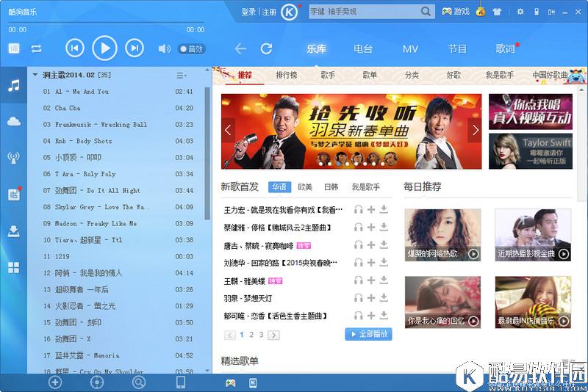The image size is (588, 392).
Task: Go to next page of new songs
Action: pos(273,335)
